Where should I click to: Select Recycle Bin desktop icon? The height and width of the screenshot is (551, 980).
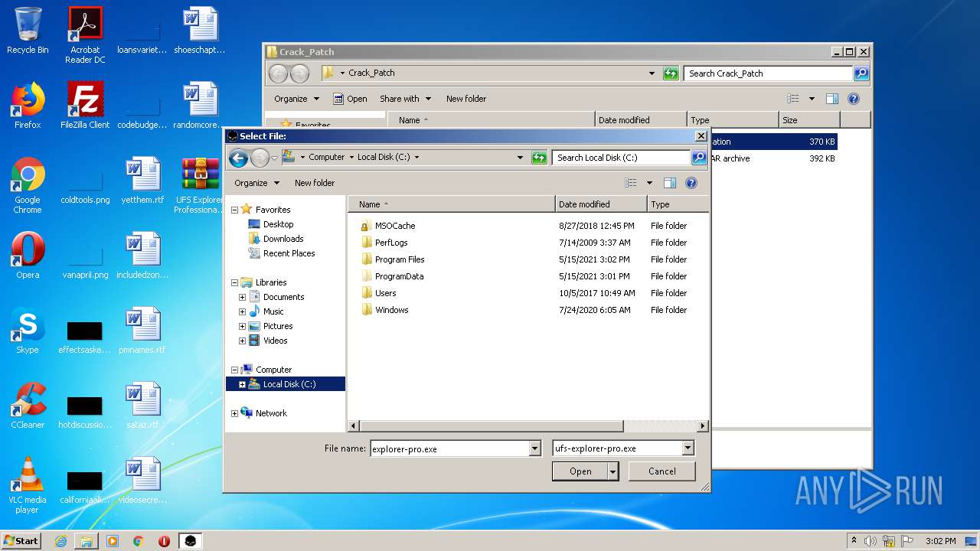click(28, 31)
